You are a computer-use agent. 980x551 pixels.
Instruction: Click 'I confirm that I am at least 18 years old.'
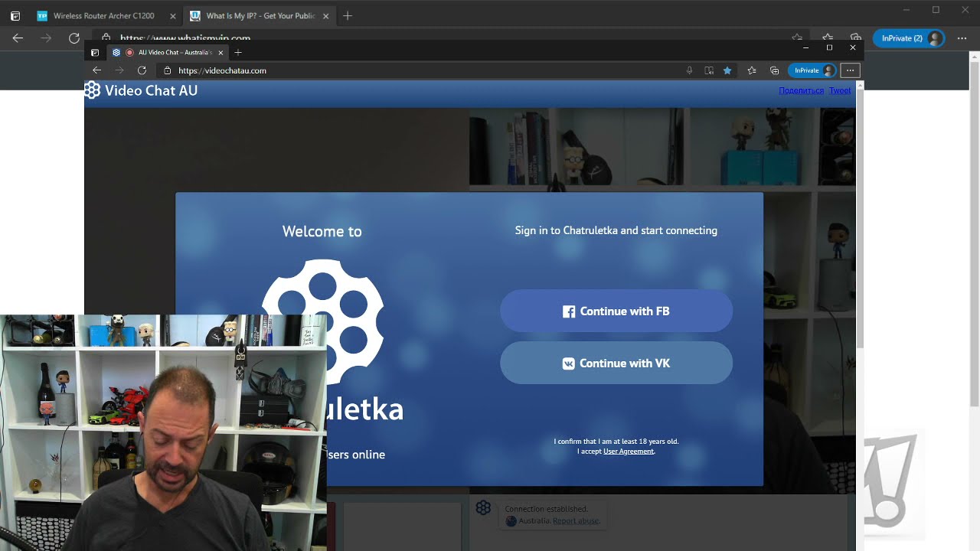click(x=616, y=442)
